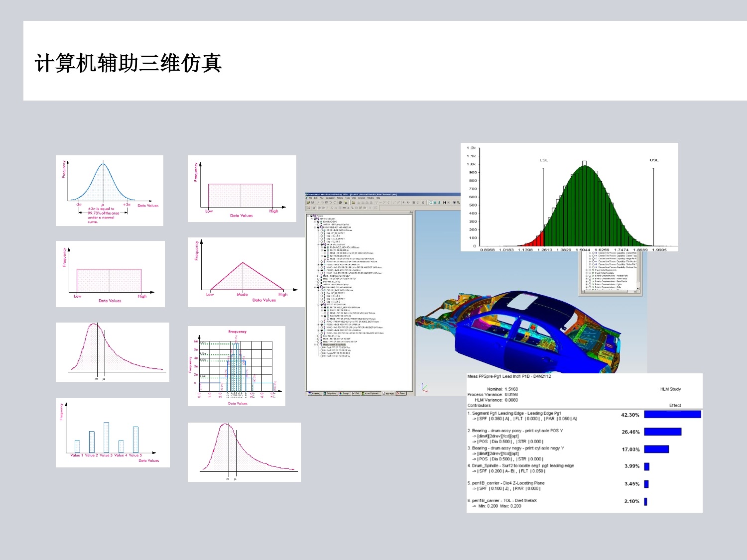
Task: Switch to the Groups tab
Action: [345, 394]
